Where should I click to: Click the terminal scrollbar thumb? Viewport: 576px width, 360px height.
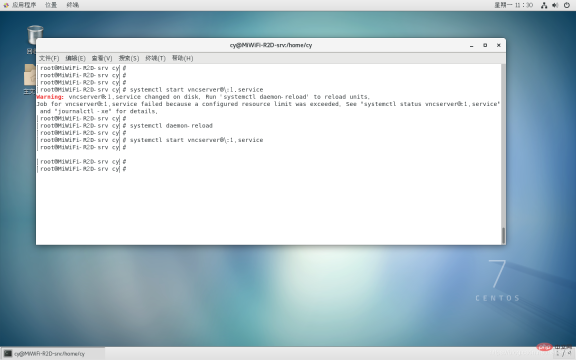(503, 235)
